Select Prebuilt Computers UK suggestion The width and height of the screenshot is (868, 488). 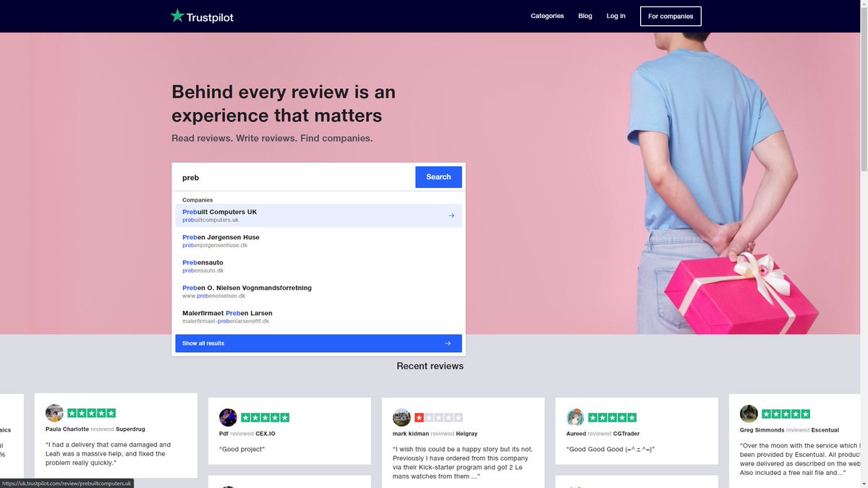[318, 215]
